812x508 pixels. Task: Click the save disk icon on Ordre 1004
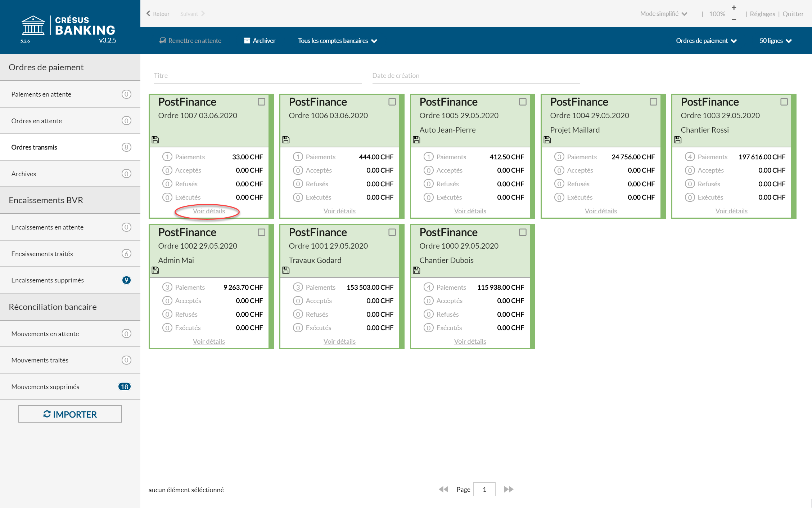click(x=547, y=139)
